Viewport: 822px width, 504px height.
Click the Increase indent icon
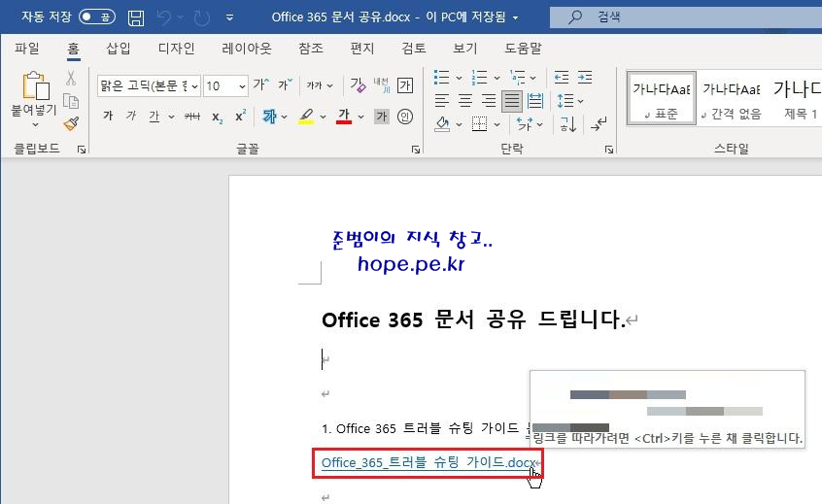[585, 78]
